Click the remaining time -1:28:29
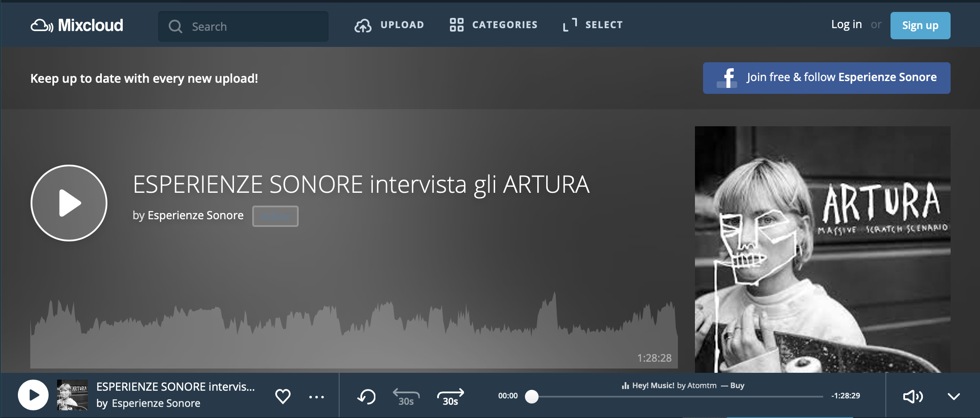 845,396
